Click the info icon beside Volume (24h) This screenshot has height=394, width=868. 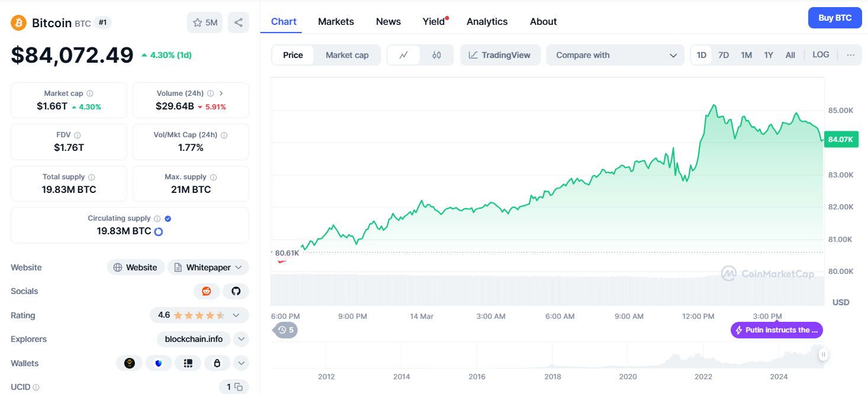tap(210, 93)
